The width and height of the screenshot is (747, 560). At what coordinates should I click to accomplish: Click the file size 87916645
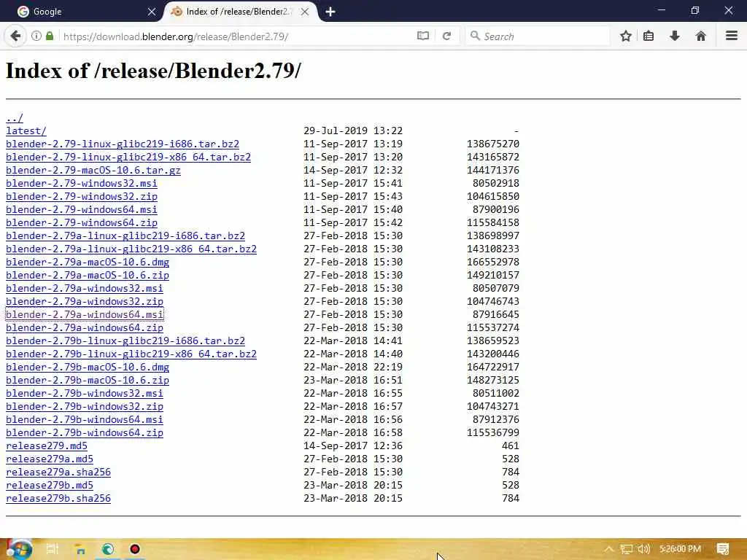click(496, 314)
